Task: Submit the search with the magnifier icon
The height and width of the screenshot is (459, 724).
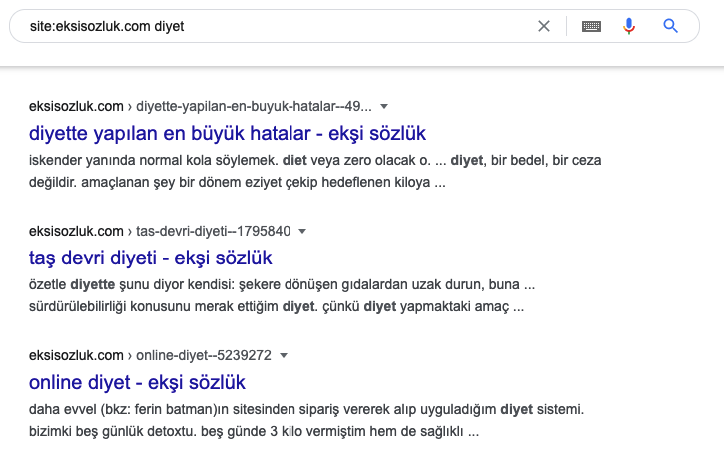Action: [670, 26]
